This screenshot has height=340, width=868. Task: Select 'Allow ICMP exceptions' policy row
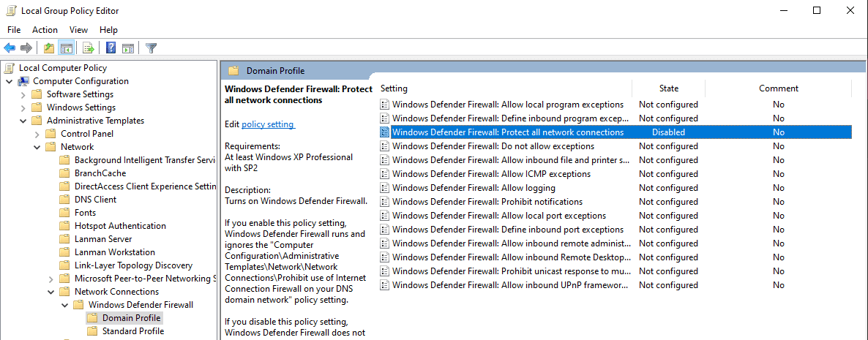(x=490, y=174)
